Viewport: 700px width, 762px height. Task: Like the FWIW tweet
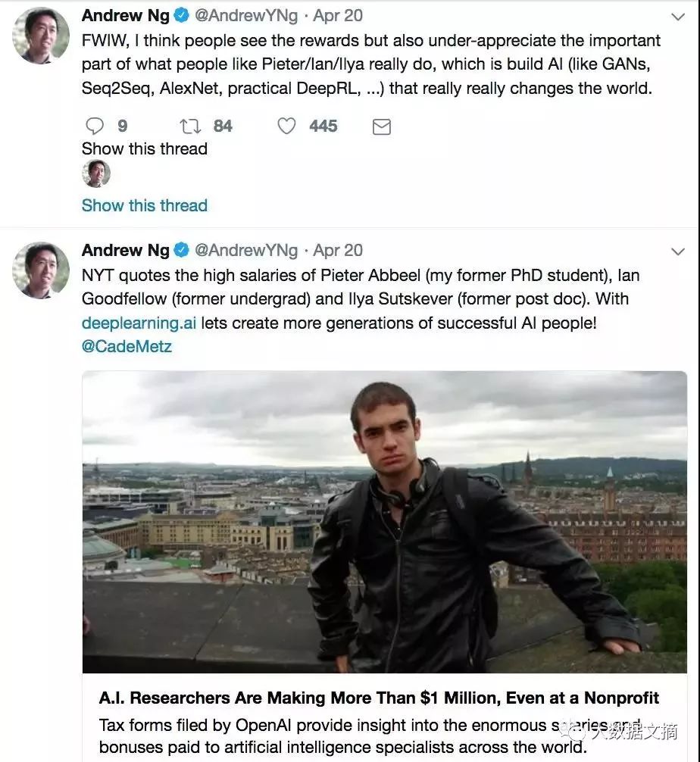pos(286,126)
